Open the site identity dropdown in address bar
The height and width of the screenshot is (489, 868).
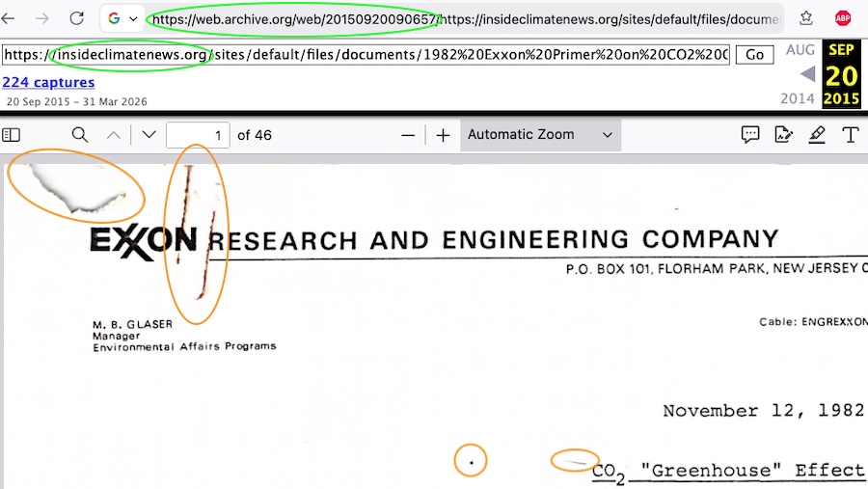coord(122,18)
